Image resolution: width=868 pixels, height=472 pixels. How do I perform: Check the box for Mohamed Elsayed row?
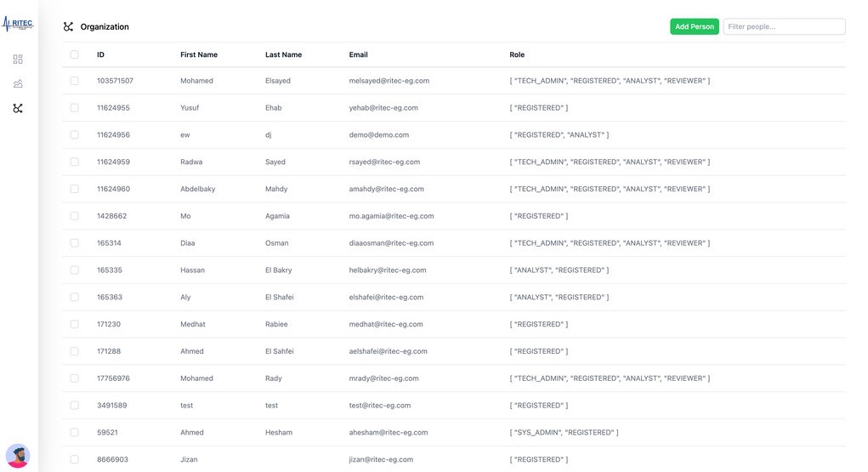point(75,81)
